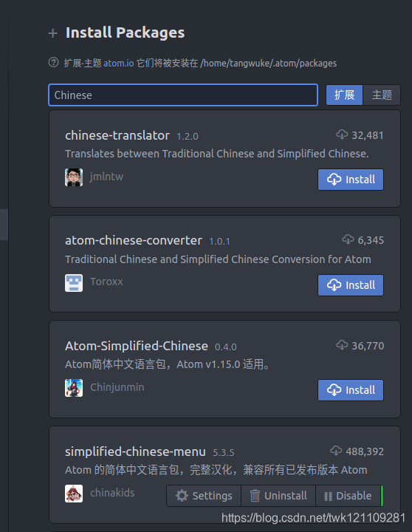412x532 pixels.
Task: Open the atom.io link
Action: [119, 64]
